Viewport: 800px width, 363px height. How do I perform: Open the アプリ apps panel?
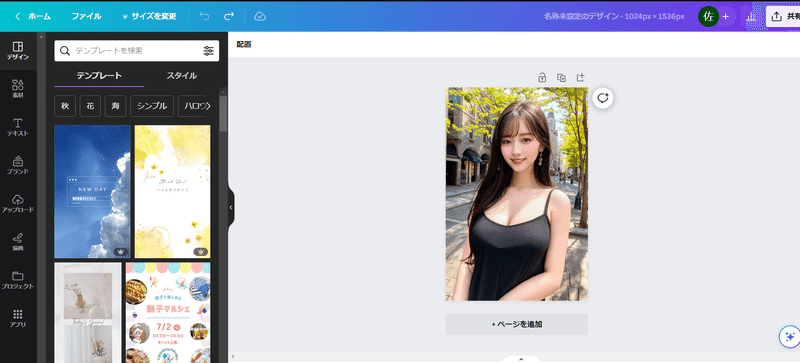click(18, 318)
